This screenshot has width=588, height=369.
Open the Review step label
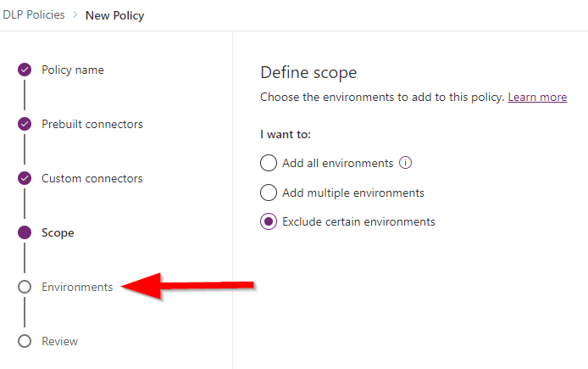pos(60,341)
